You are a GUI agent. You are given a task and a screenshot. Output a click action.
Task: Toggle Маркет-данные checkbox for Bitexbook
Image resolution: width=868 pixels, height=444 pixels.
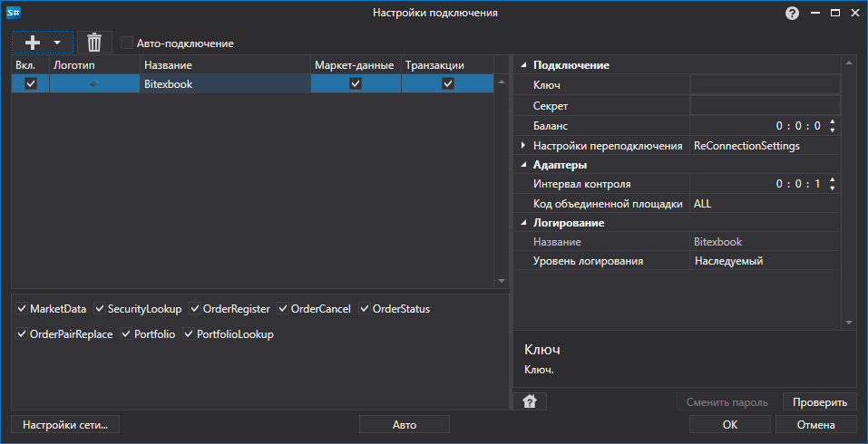coord(356,84)
